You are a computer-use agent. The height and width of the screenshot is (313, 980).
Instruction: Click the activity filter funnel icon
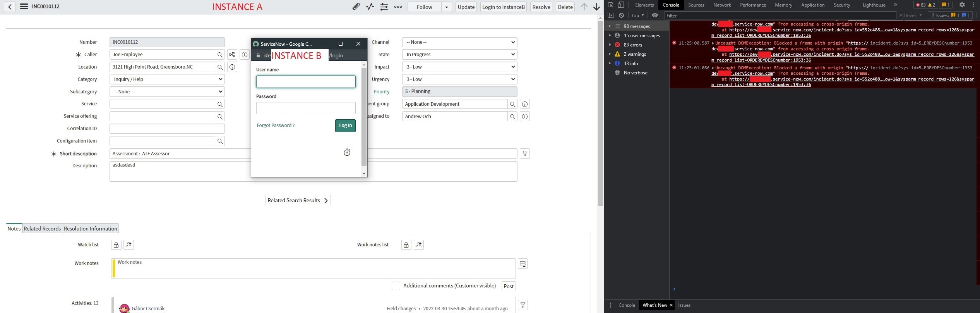tap(523, 305)
